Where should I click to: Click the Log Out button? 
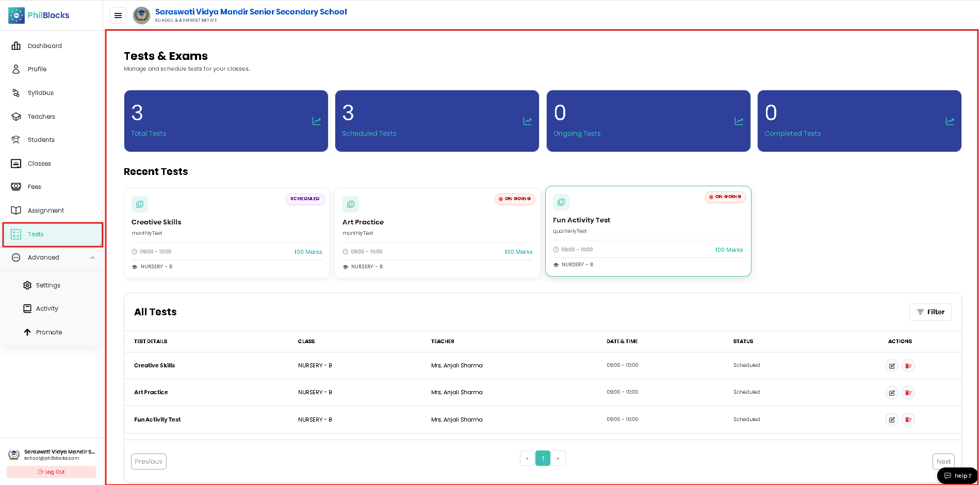[x=51, y=472]
